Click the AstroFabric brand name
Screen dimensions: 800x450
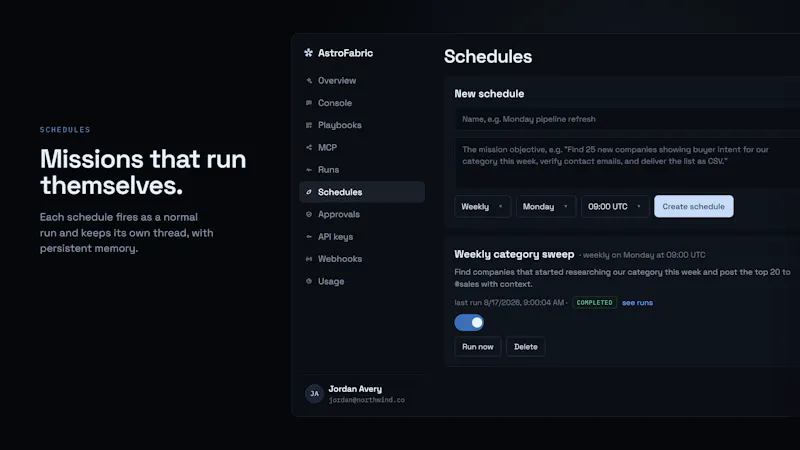[x=345, y=53]
